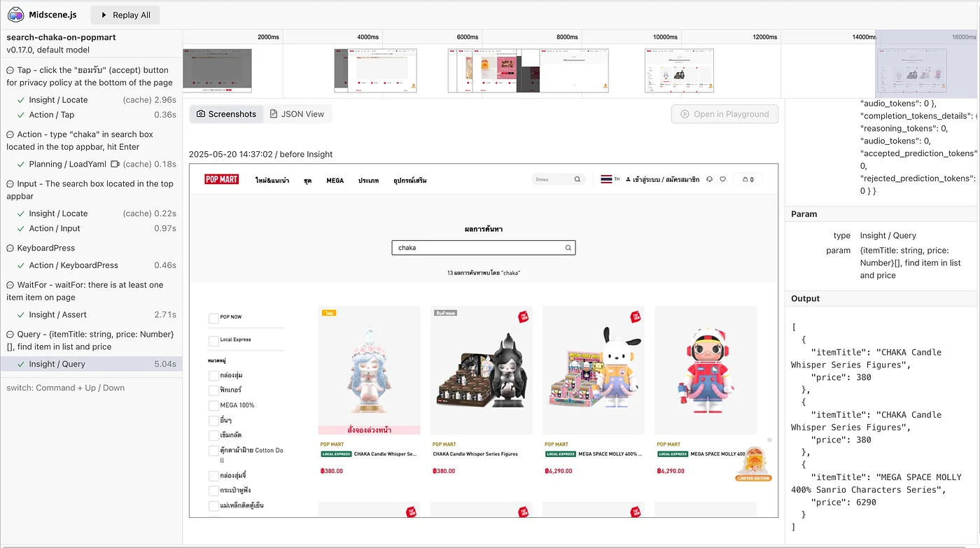The image size is (980, 548).
Task: Check the POP NOW filter checkbox
Action: (213, 318)
